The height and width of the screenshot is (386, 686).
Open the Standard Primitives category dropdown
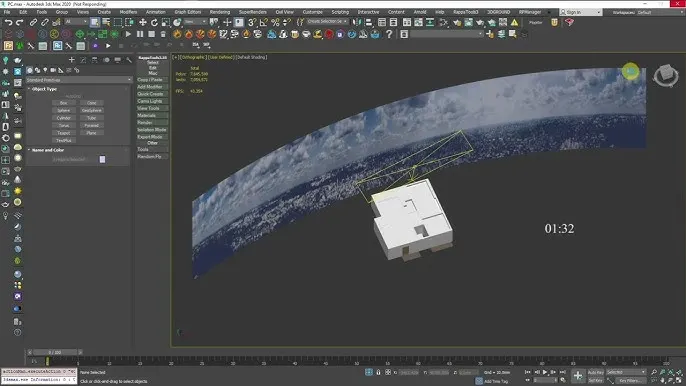click(x=79, y=80)
